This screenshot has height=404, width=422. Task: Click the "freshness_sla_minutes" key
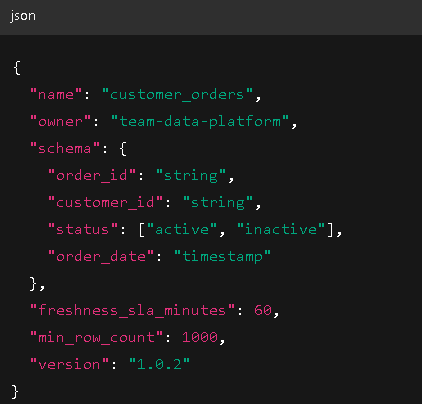click(132, 310)
